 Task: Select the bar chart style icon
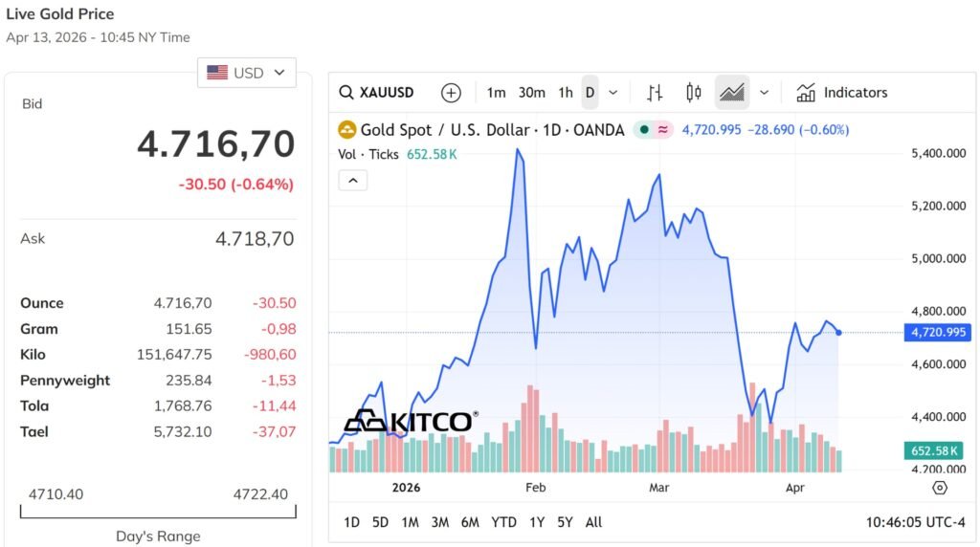655,93
